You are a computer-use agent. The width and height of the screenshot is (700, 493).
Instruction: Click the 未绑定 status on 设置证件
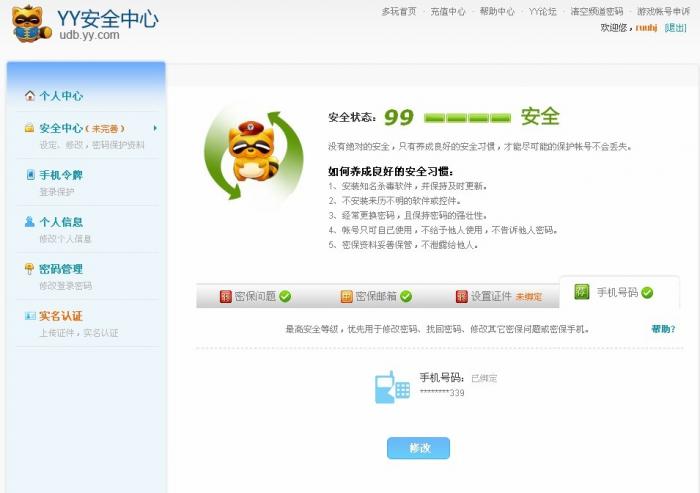(x=529, y=297)
